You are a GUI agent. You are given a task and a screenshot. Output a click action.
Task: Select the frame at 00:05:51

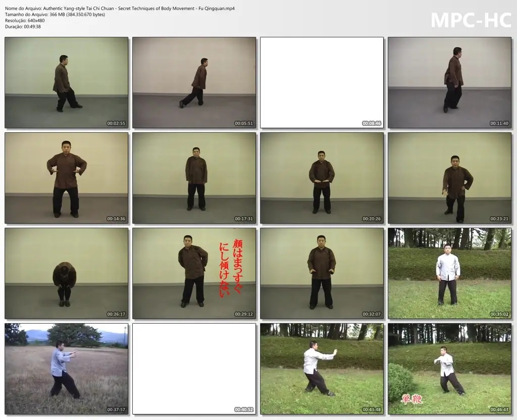(x=194, y=82)
